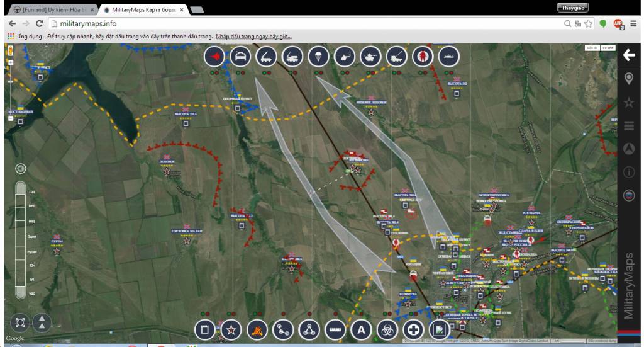
Task: Click the double up-arrow button
Action: 42,322
